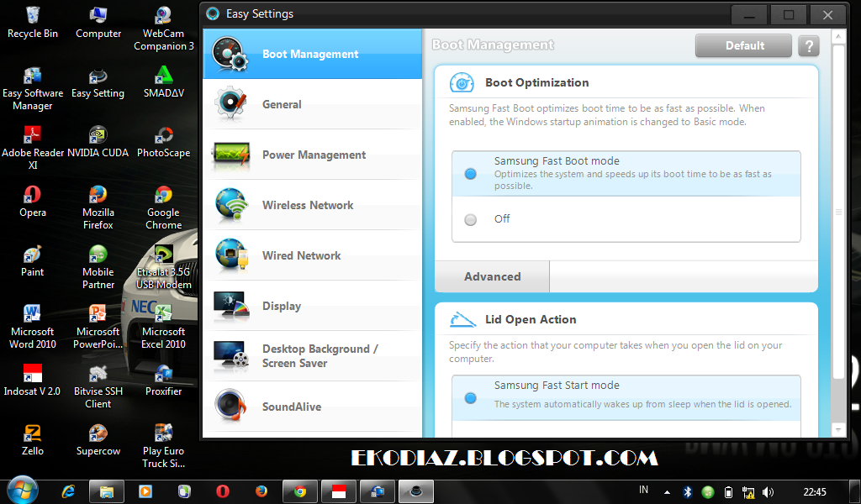861x504 pixels.
Task: Open SoundAlive settings
Action: pos(312,407)
